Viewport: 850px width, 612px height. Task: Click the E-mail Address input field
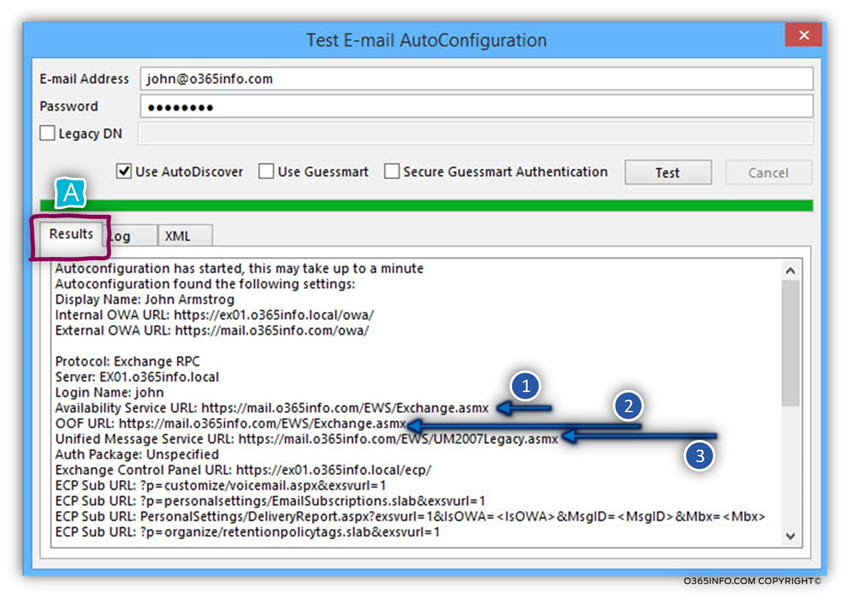(x=476, y=79)
